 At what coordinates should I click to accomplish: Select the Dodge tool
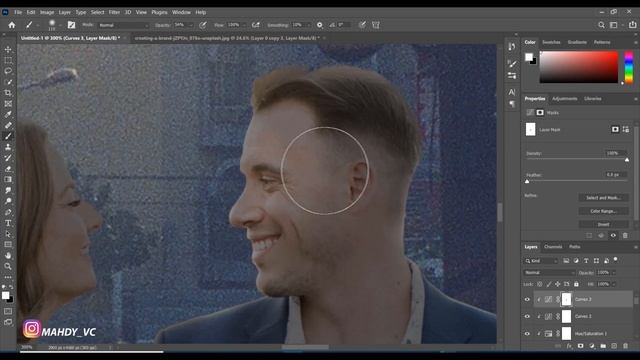point(8,201)
